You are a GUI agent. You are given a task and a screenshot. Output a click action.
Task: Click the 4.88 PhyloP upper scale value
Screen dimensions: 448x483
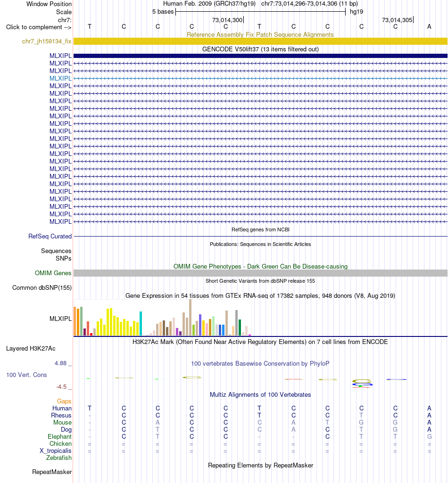[61, 363]
